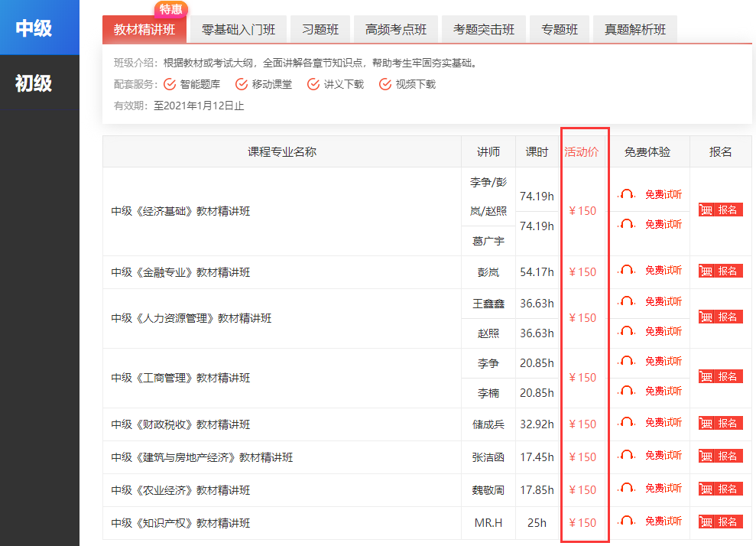
Task: Click the 讲义下载 service checkmark
Action: click(313, 84)
